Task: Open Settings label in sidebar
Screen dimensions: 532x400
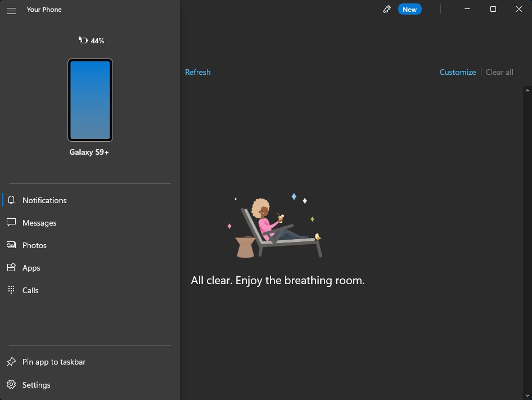Action: 37,385
